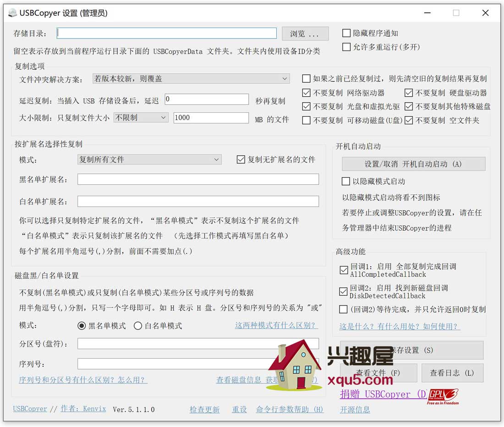Click 设置/取消 开机自动启动 (A) button
This screenshot has width=504, height=427.
(413, 164)
